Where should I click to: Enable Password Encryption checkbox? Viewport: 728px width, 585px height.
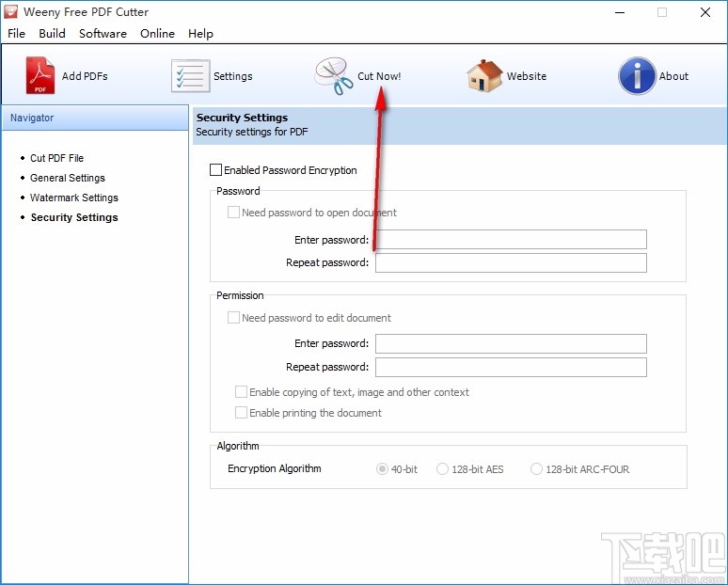click(x=216, y=170)
